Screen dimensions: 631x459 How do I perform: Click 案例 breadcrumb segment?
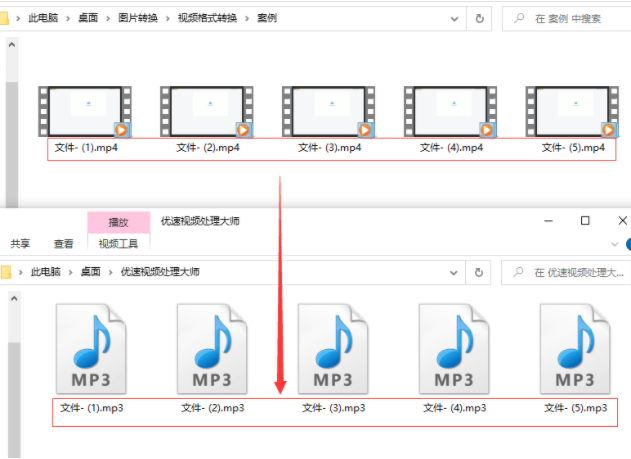pos(267,18)
